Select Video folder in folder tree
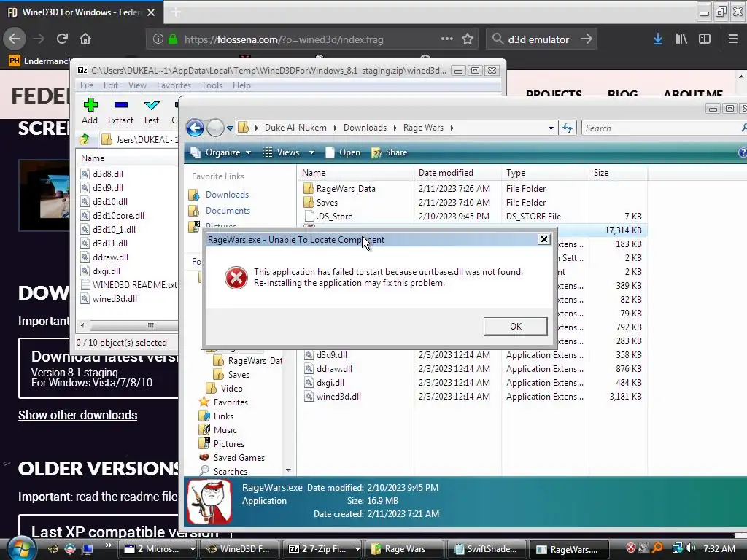The width and height of the screenshot is (747, 560). (x=231, y=389)
